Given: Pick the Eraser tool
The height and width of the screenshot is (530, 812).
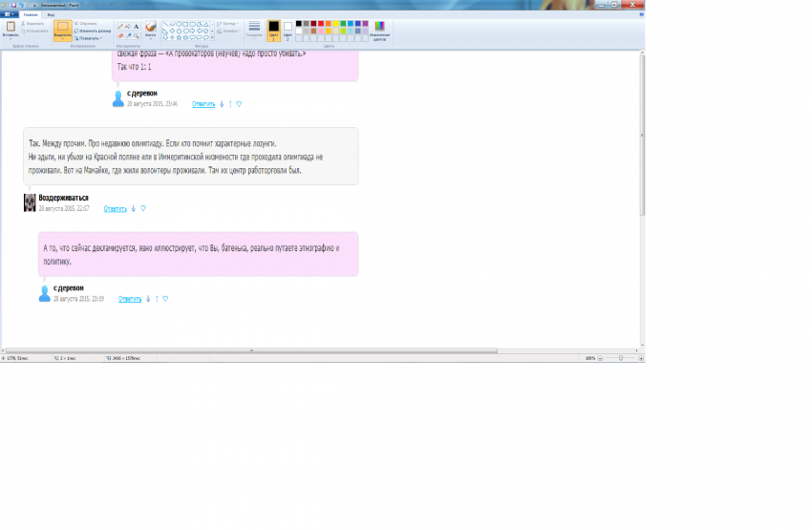Looking at the screenshot, I should [119, 36].
